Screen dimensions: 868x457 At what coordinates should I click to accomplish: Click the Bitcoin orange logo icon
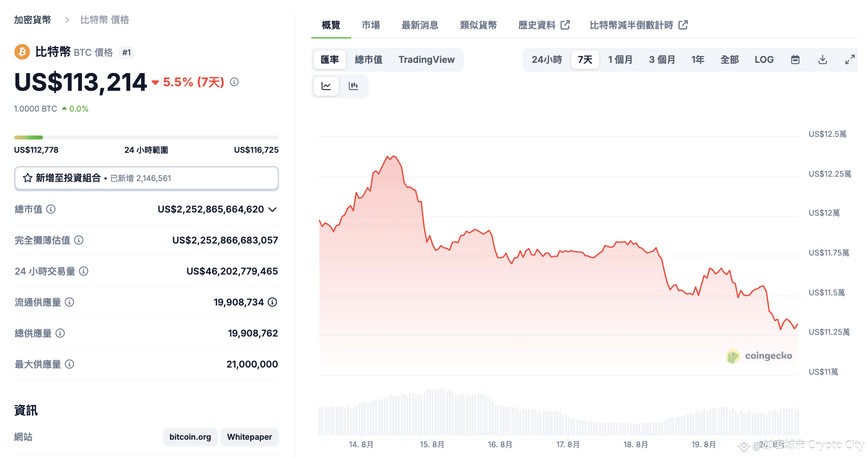click(22, 52)
